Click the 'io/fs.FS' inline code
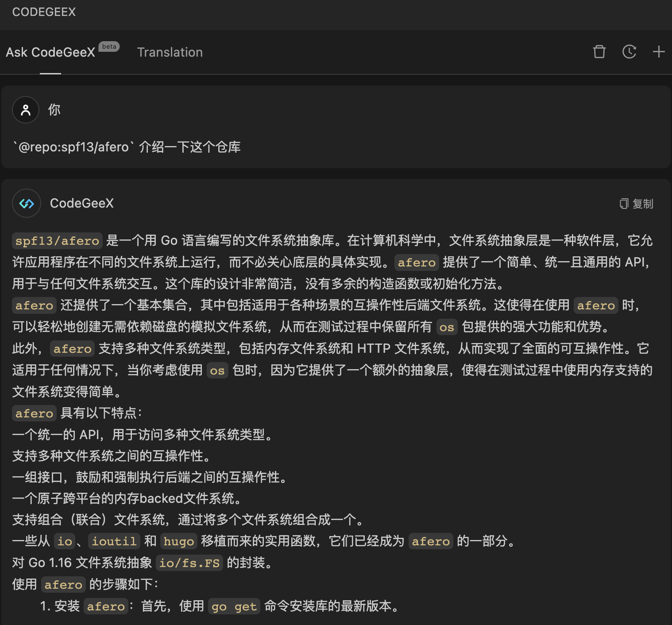Screen dimensions: 672x625 189,563
